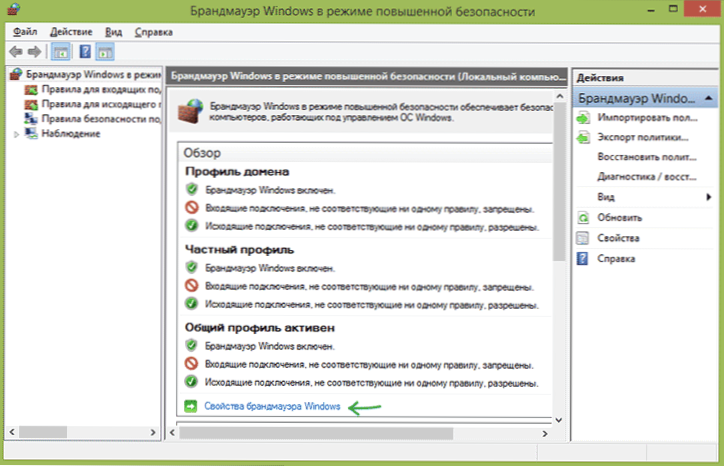Click green shield under Частный профиль
Screen dimensions: 724x466
click(x=191, y=267)
